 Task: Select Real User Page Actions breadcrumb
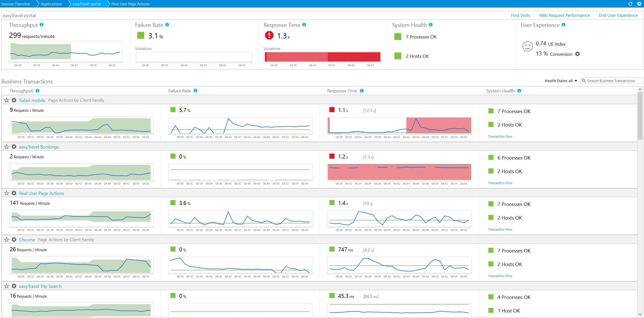click(x=130, y=4)
